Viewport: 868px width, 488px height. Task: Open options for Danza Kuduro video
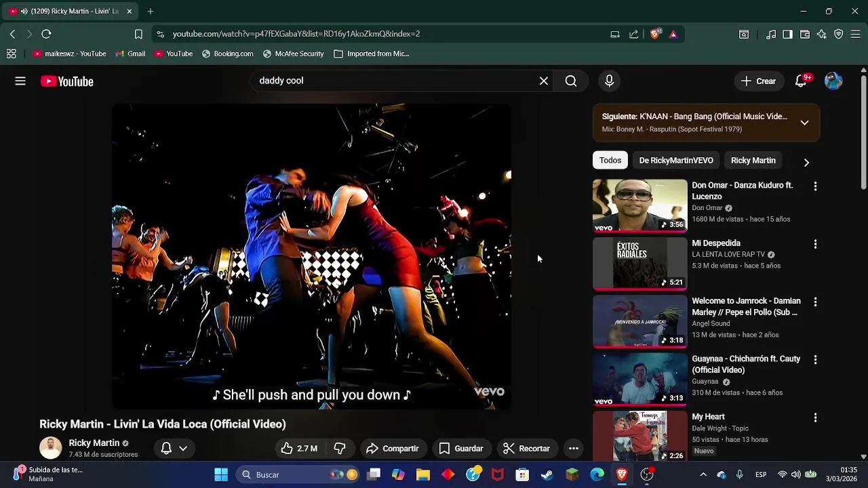[x=815, y=186]
